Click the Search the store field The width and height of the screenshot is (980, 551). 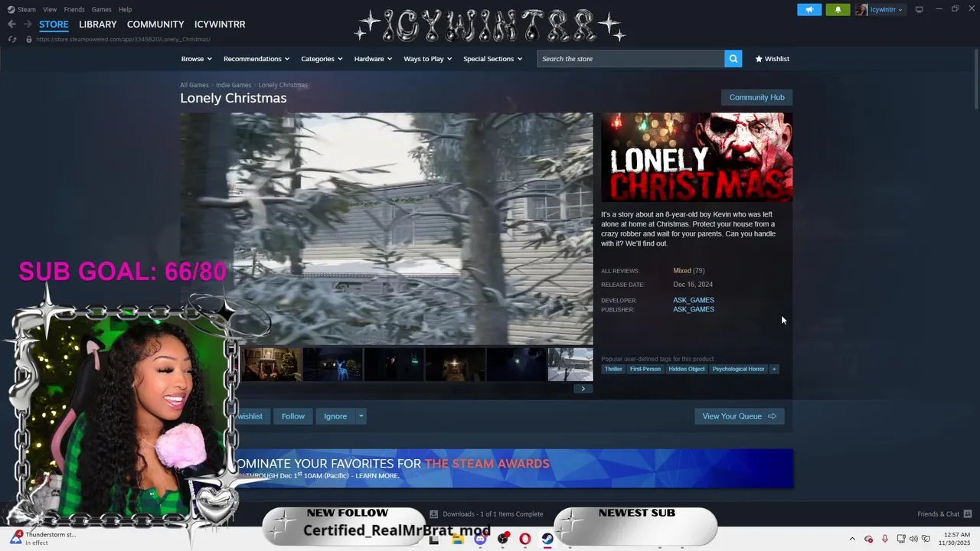631,59
